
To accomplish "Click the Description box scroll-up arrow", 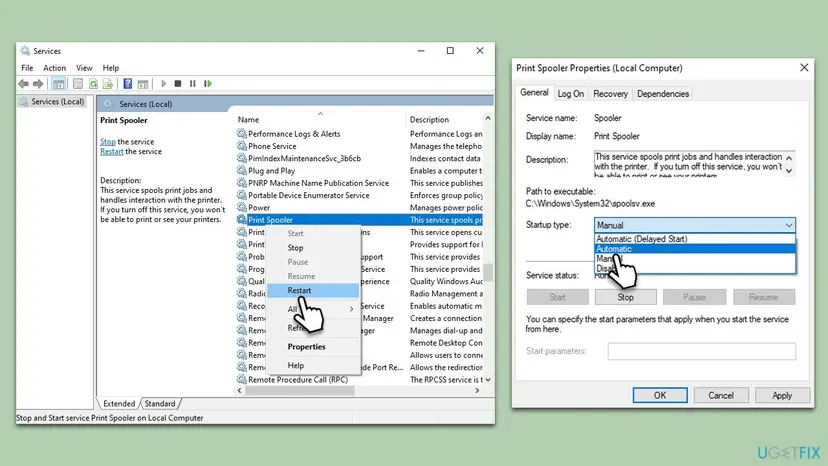I will click(789, 158).
